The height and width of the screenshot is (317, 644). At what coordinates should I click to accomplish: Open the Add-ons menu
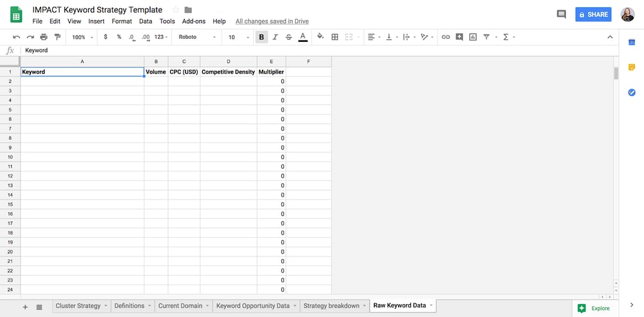click(x=194, y=21)
